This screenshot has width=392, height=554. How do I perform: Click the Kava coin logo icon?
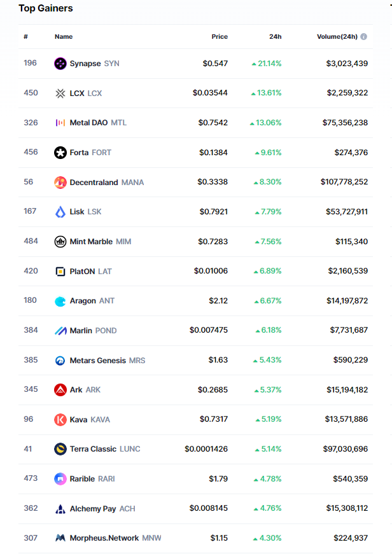pyautogui.click(x=60, y=420)
